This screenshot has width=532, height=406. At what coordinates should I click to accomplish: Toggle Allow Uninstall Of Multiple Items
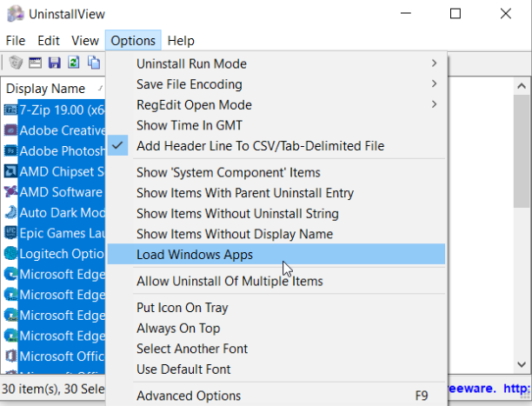click(x=276, y=282)
